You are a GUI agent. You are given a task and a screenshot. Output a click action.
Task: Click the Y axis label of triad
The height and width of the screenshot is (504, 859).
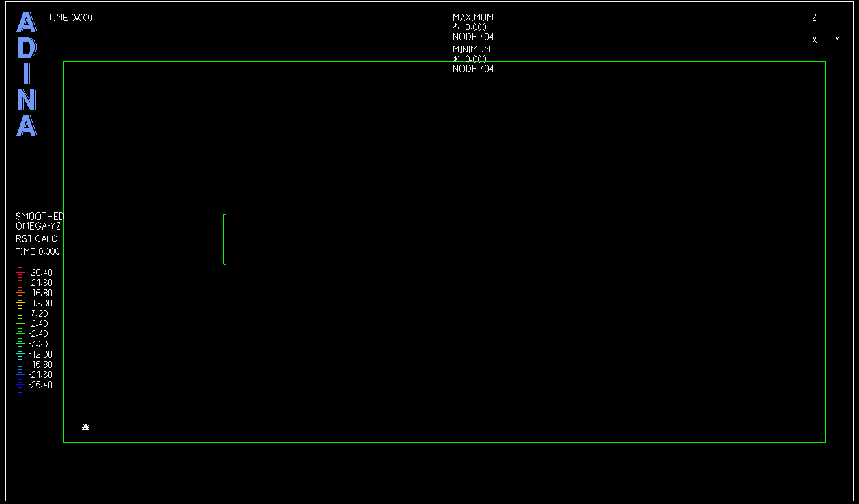point(837,40)
